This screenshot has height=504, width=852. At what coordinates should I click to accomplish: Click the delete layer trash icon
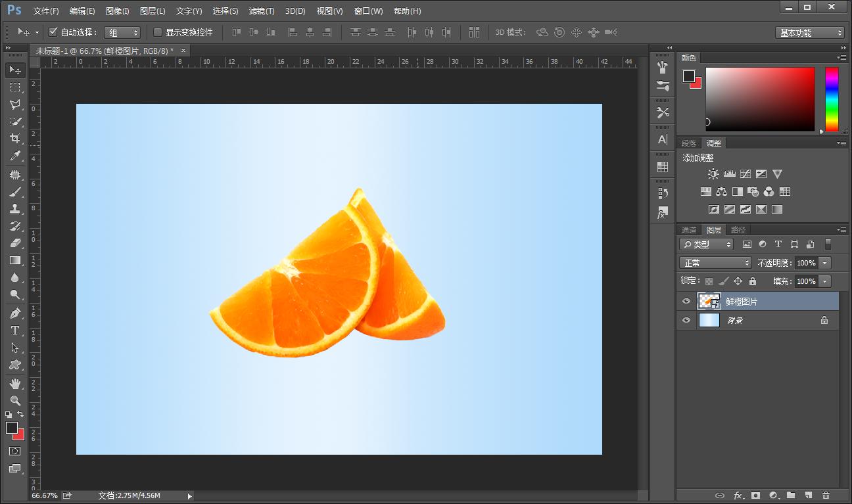[x=826, y=495]
